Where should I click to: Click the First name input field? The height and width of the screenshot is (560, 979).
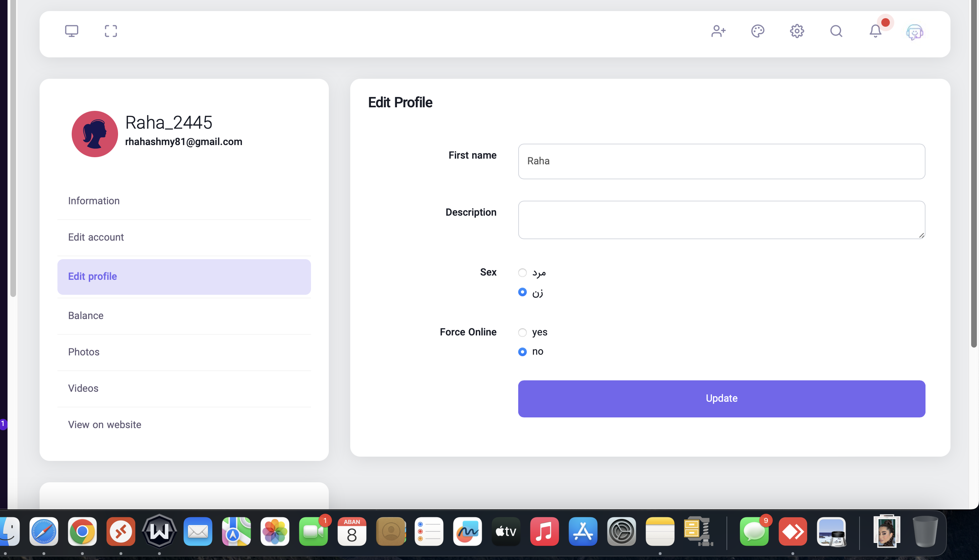pos(721,161)
